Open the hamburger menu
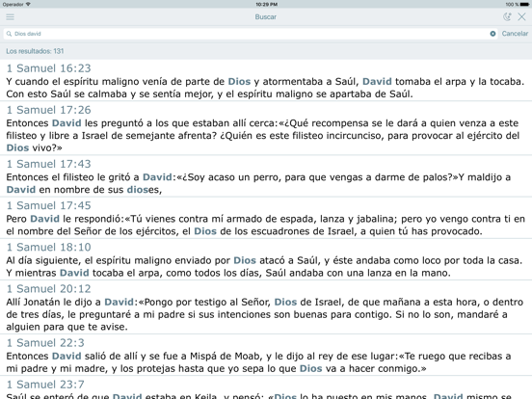 pos(11,17)
